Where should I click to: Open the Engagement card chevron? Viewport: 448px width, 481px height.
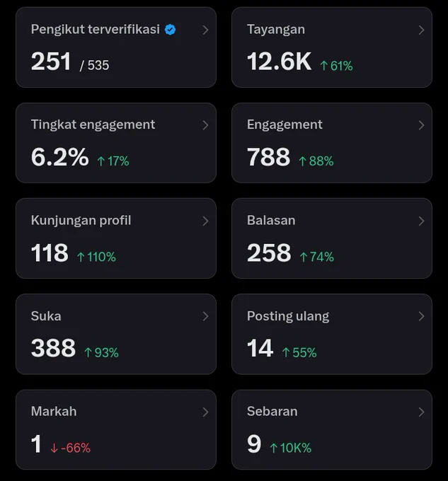coord(421,125)
